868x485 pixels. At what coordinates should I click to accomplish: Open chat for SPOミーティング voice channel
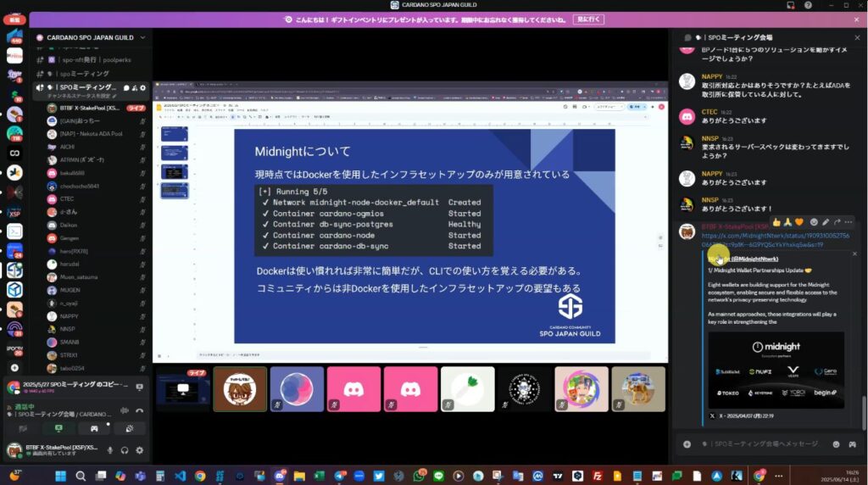126,87
